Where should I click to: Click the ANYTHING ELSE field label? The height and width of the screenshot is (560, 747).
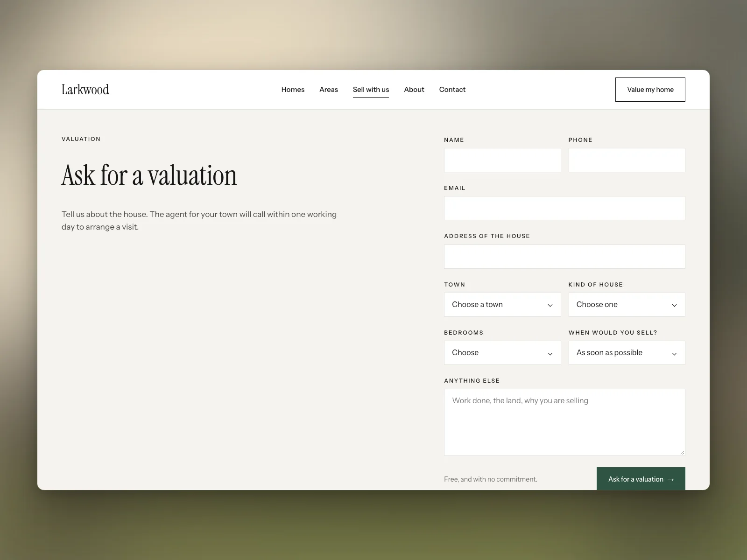click(472, 381)
